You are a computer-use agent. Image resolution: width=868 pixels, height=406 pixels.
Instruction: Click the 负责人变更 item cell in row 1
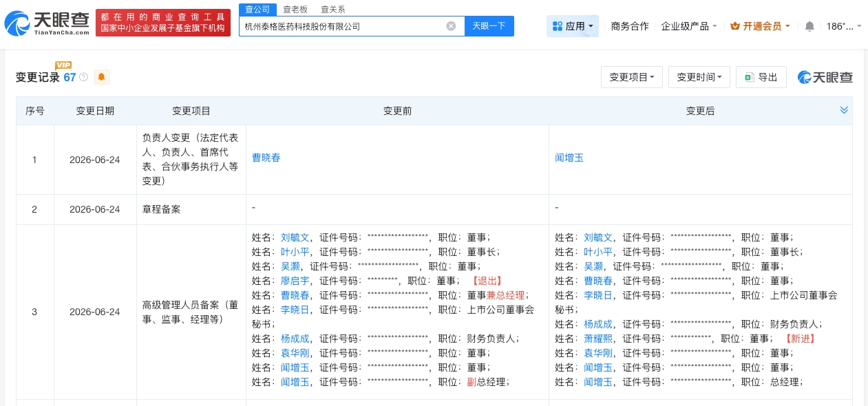point(191,160)
